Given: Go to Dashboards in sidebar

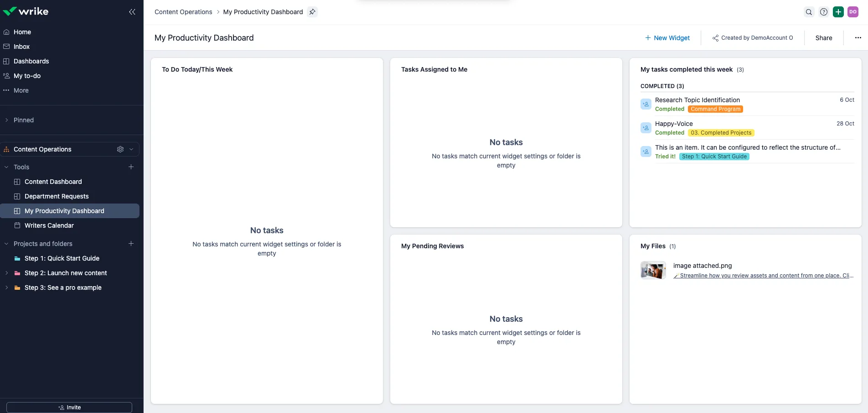Looking at the screenshot, I should coord(31,61).
